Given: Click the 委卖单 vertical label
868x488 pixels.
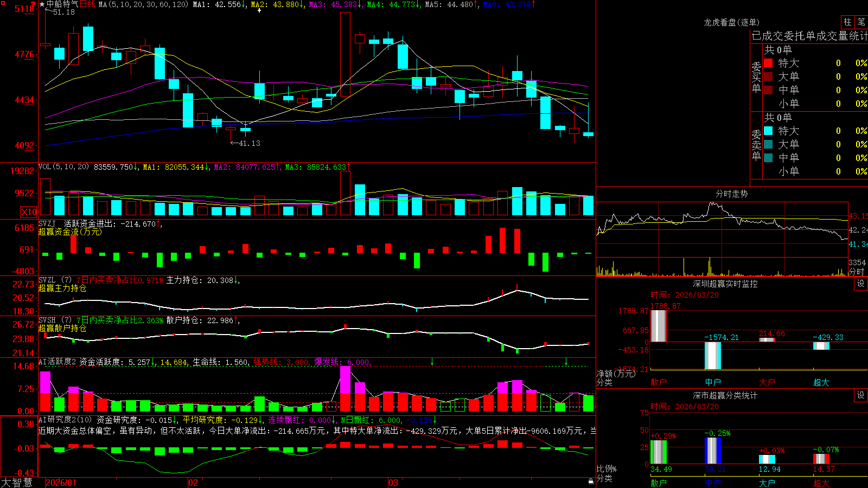Looking at the screenshot, I should [x=756, y=145].
